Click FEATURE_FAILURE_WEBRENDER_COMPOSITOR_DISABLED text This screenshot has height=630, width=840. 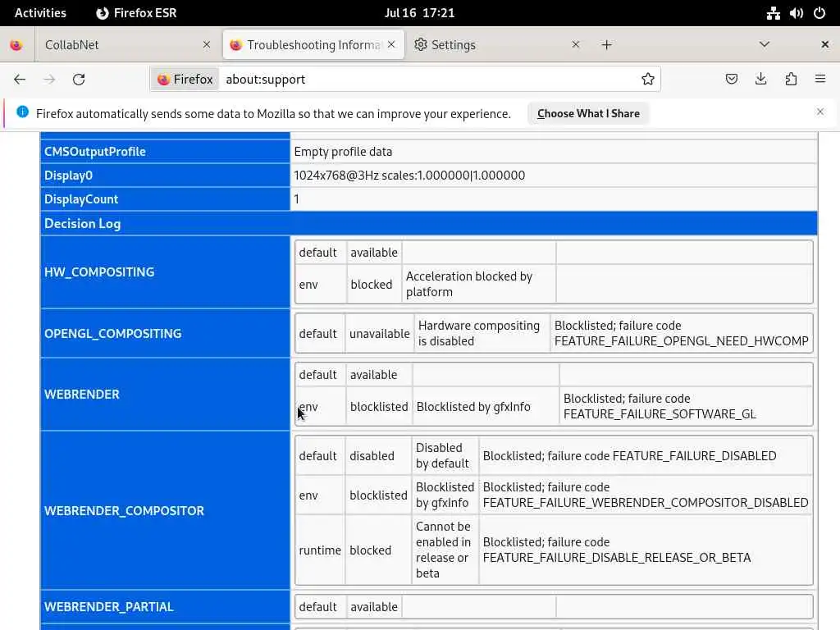[646, 503]
